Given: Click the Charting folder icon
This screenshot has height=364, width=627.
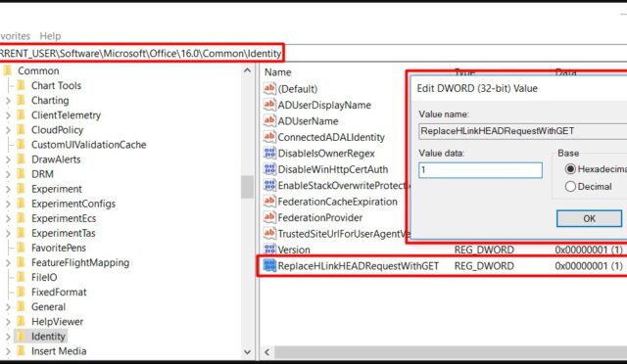Looking at the screenshot, I should (22, 100).
